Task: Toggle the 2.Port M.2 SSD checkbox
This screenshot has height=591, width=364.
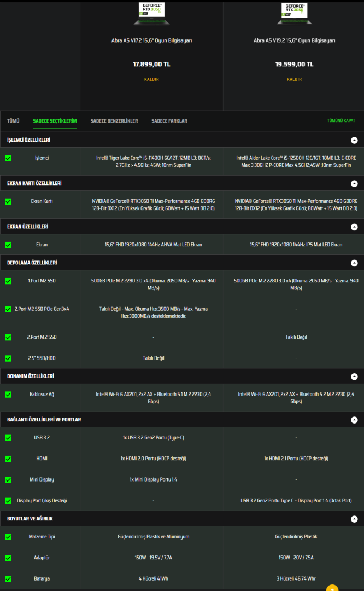Action: (8, 338)
